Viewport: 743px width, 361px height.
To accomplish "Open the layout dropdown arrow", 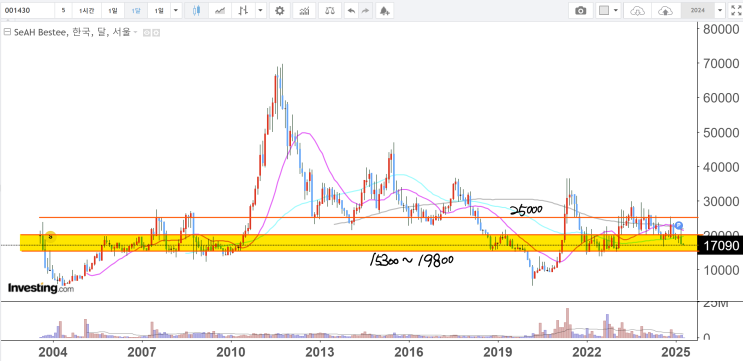I will click(616, 10).
